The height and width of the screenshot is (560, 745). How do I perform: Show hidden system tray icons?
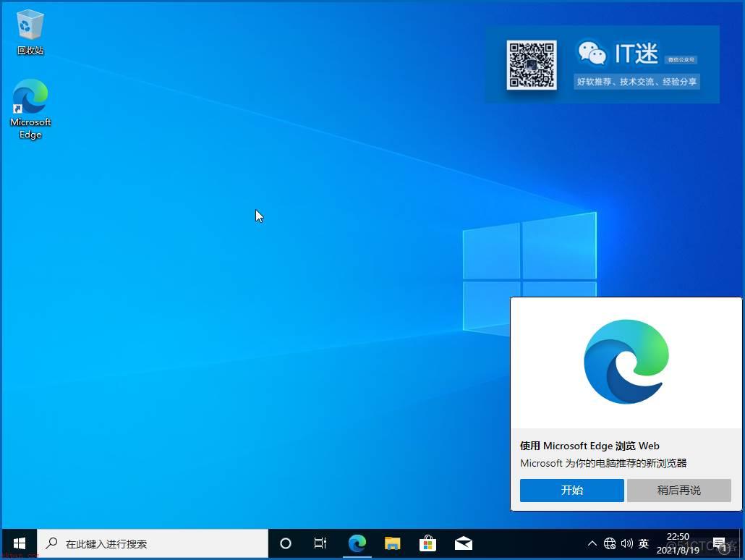click(x=592, y=543)
